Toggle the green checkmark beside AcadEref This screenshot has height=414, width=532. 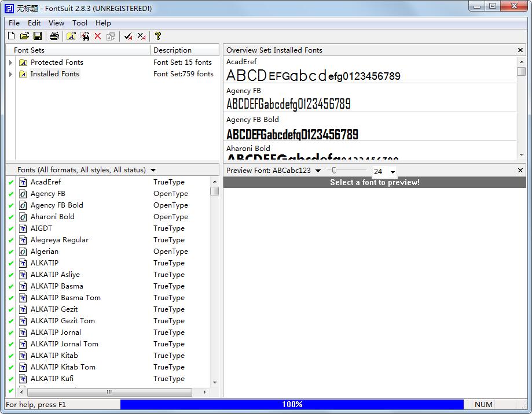[x=11, y=182]
